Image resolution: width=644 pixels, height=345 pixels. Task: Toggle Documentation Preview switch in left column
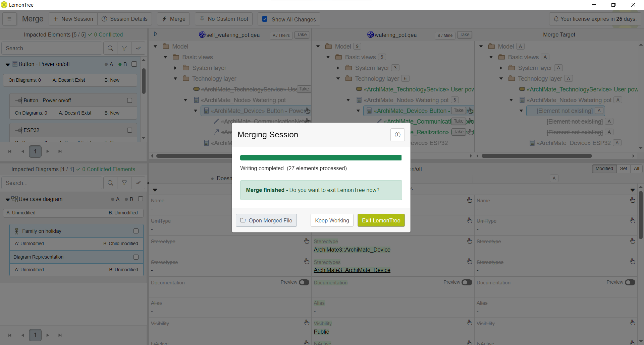click(304, 282)
